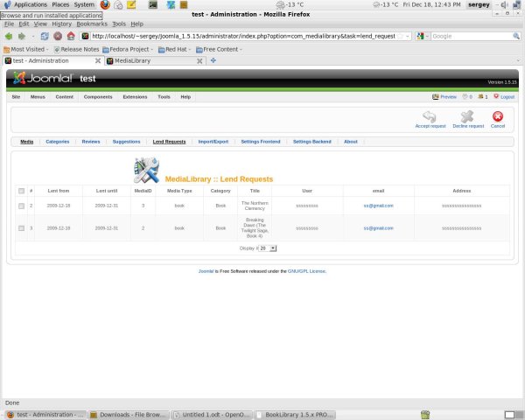Image resolution: width=525 pixels, height=420 pixels.
Task: Click the volume icon in top panel
Action: (x=504, y=4)
